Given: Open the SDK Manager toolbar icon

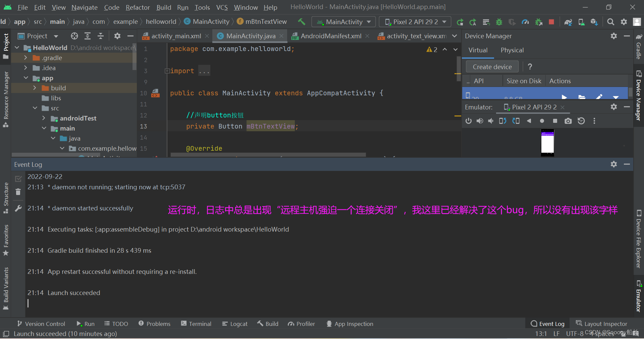Looking at the screenshot, I should (594, 22).
